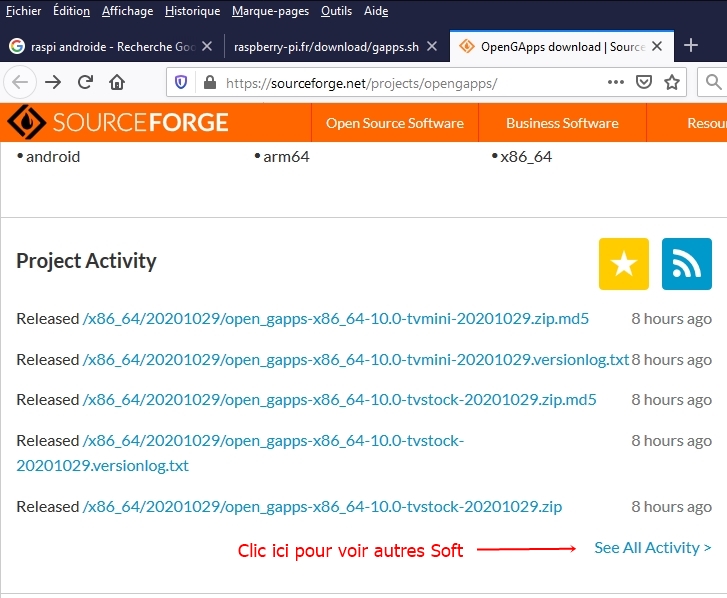The image size is (727, 598).
Task: Switch to raspi androide Google tab
Action: click(x=110, y=46)
